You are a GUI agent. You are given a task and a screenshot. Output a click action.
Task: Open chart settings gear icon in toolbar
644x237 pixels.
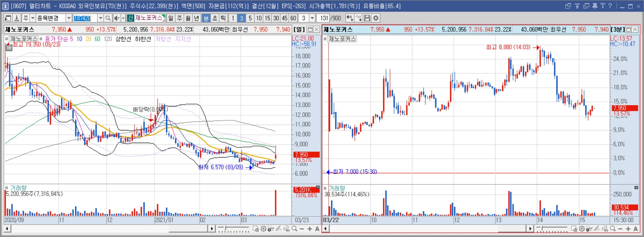click(x=376, y=18)
